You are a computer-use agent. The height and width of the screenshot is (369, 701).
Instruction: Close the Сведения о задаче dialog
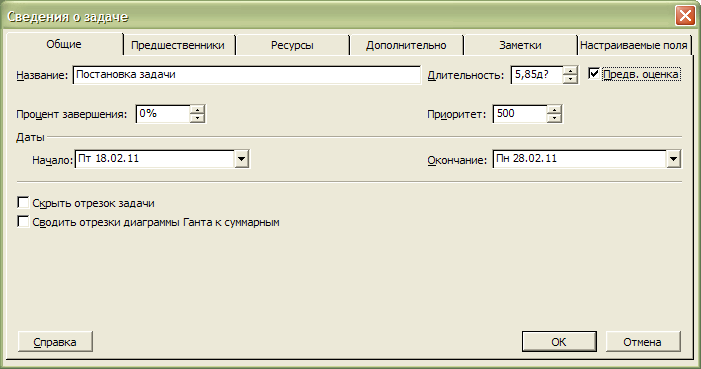coord(685,16)
